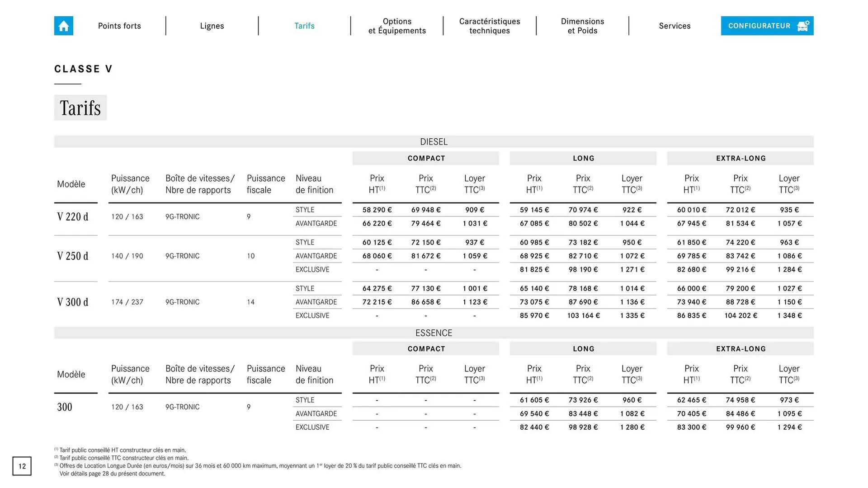868x488 pixels.
Task: Go to the Lignes tab
Action: [212, 26]
